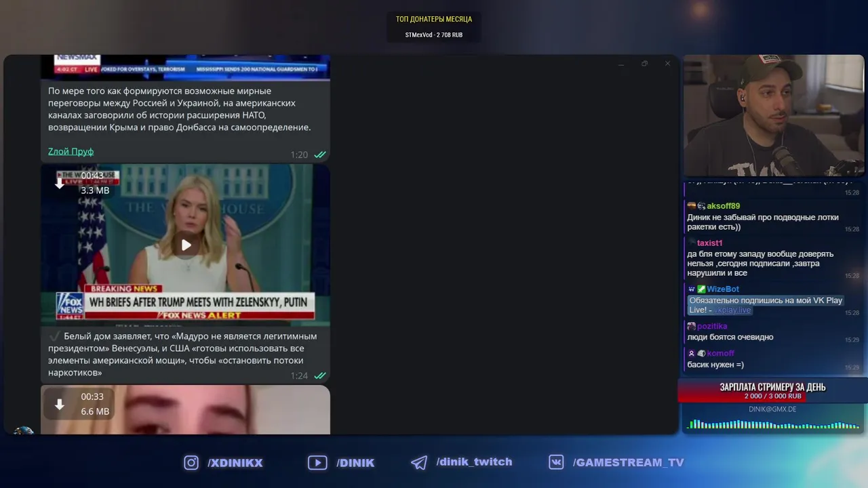868x488 pixels.
Task: Click the NEWSMAX video thumbnail at top
Action: click(x=185, y=67)
